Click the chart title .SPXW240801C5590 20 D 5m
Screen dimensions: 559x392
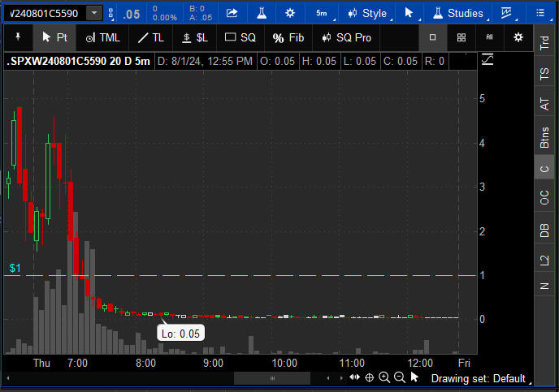[x=79, y=61]
